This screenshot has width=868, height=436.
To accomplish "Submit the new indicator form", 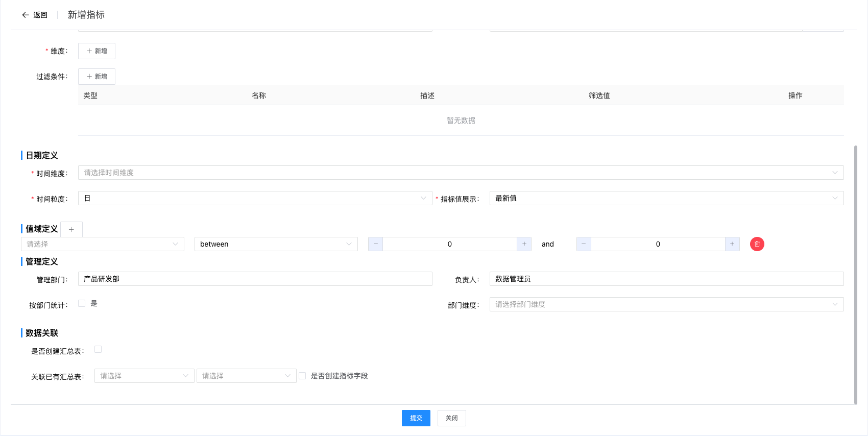I will [x=416, y=418].
